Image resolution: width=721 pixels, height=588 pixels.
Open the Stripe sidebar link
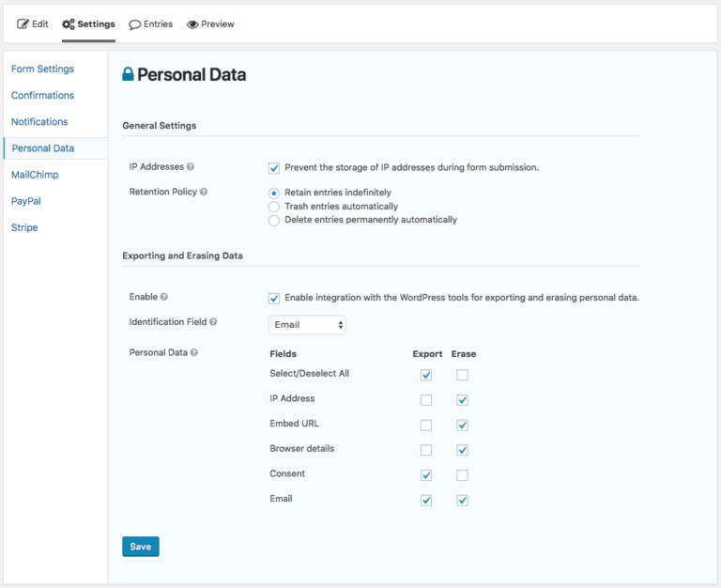(x=24, y=227)
